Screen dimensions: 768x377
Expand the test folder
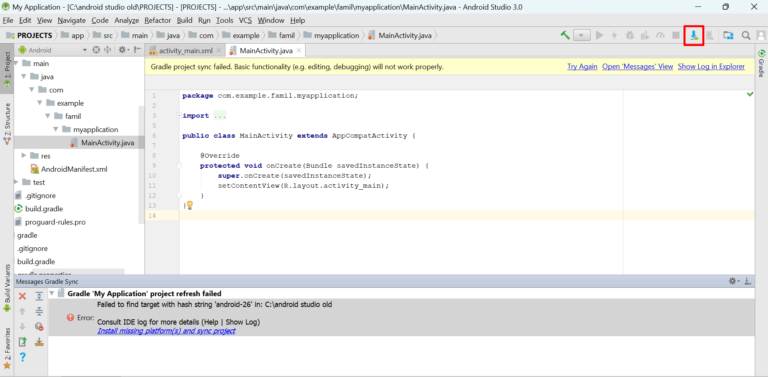[16, 182]
